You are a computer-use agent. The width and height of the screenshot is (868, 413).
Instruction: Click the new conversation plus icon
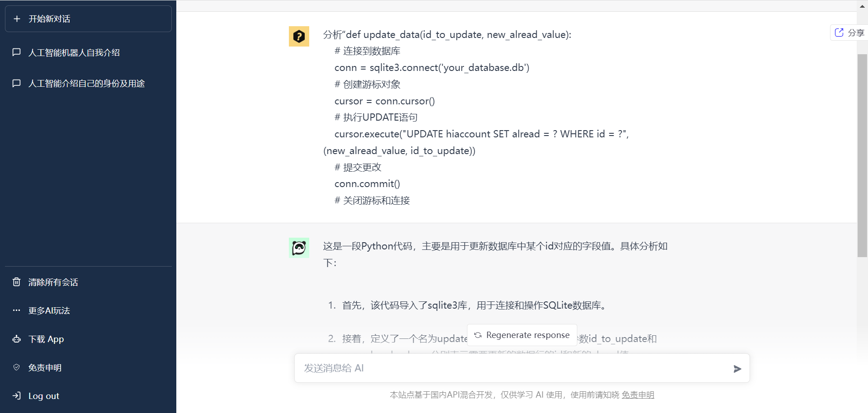pyautogui.click(x=17, y=19)
